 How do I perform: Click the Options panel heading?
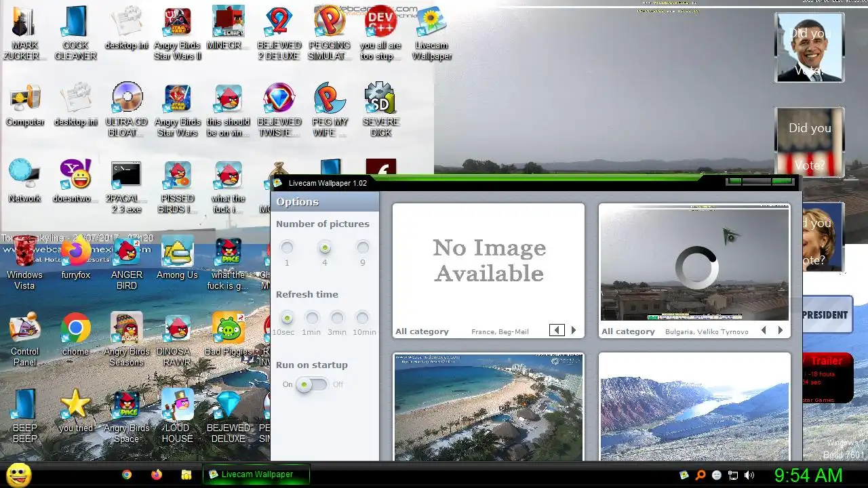pos(297,202)
